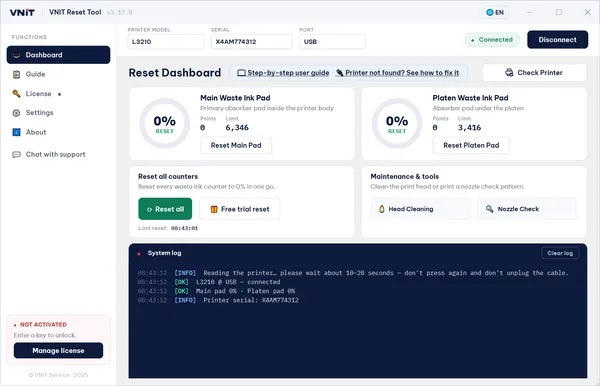Click the Connected status badge
Viewport: 600px width, 386px height.
click(492, 40)
